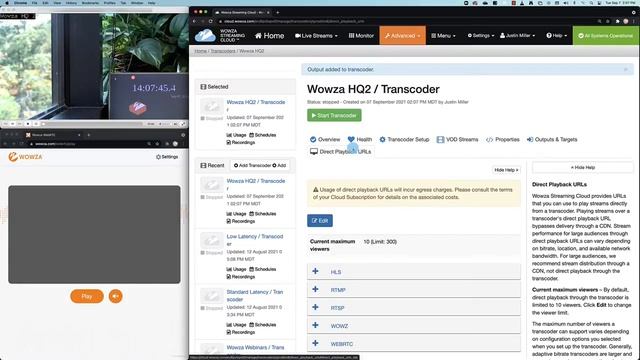
Task: Switch to the Outputs & Targets tab
Action: pyautogui.click(x=552, y=140)
